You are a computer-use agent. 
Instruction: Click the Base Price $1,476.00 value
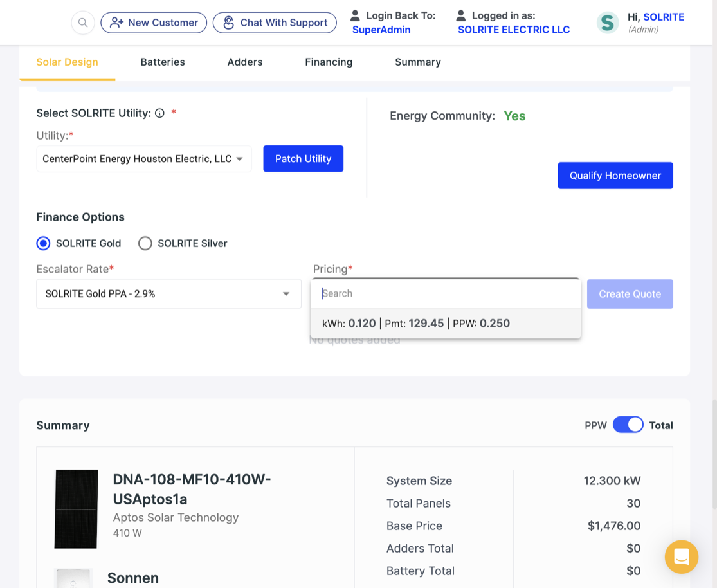point(613,526)
